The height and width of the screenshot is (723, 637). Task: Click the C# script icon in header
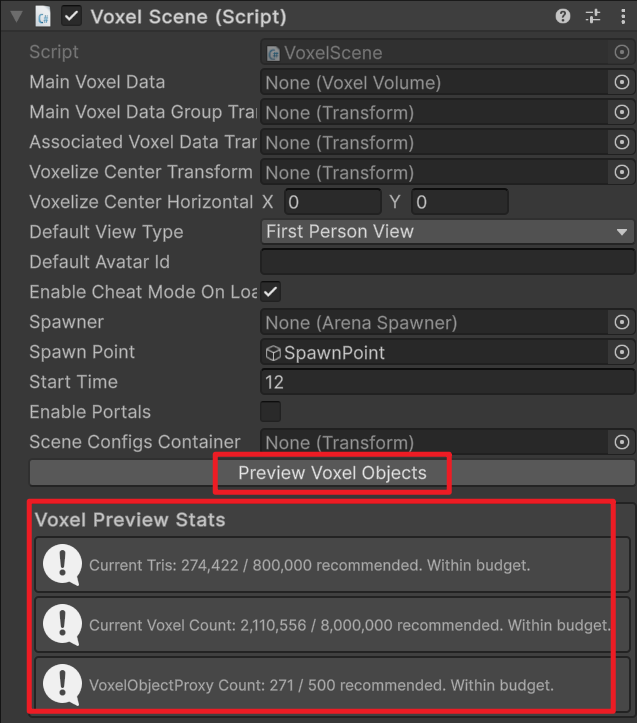[x=43, y=17]
